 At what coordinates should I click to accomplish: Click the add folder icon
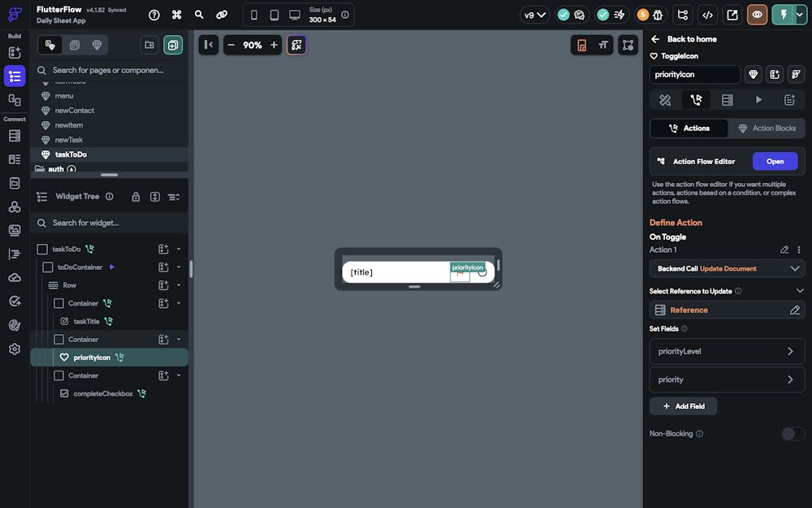[x=149, y=45]
